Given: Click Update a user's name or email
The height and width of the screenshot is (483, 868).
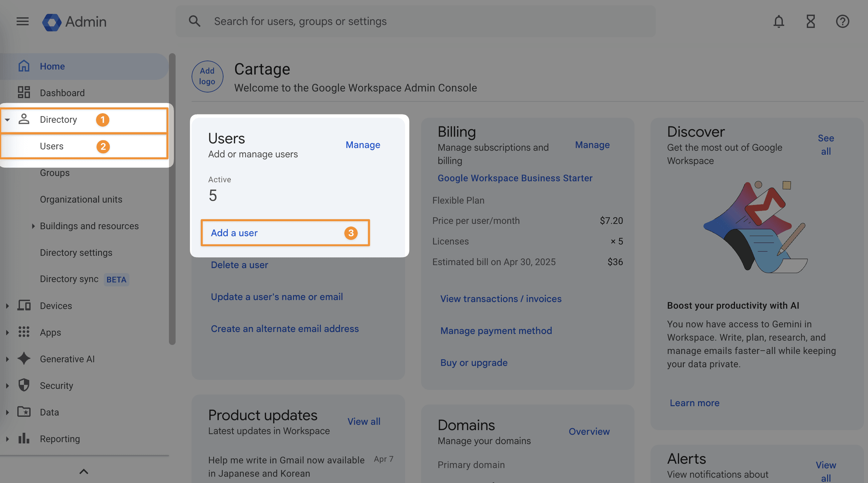Looking at the screenshot, I should (277, 297).
